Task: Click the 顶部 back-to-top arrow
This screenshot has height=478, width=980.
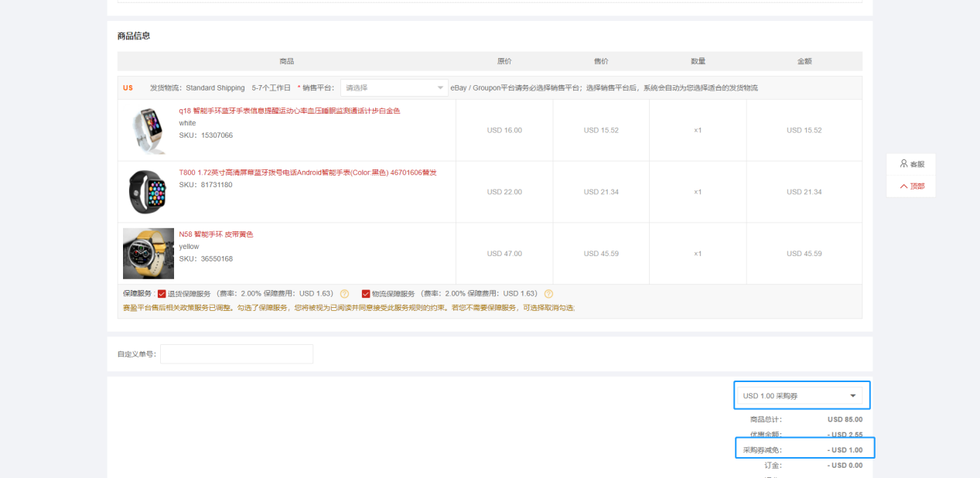Action: coord(903,186)
